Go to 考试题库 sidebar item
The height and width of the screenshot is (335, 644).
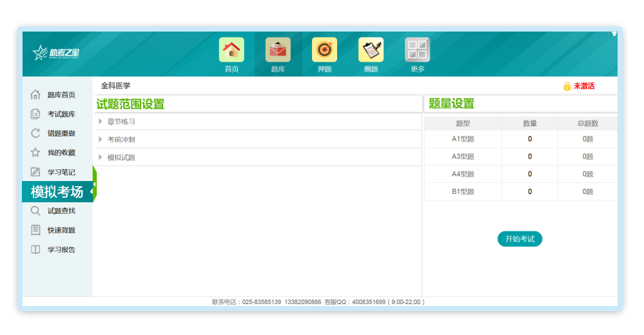(61, 114)
